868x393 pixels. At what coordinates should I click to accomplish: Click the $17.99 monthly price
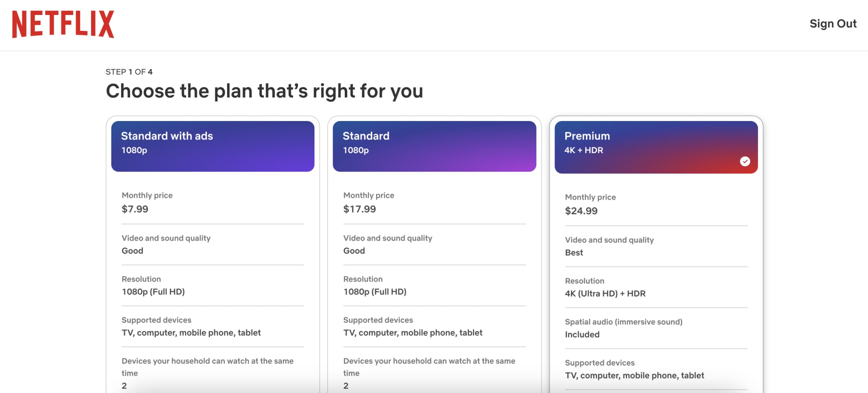pyautogui.click(x=359, y=209)
